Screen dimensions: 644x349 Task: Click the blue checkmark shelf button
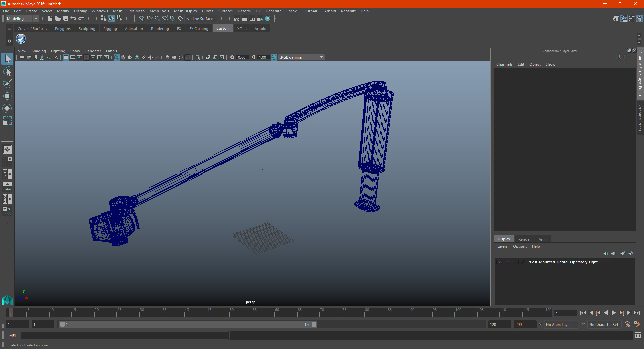point(21,39)
